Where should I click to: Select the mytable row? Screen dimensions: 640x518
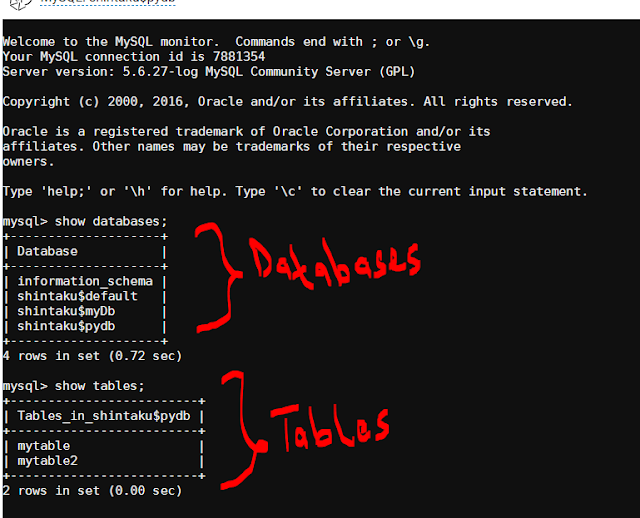(104, 446)
